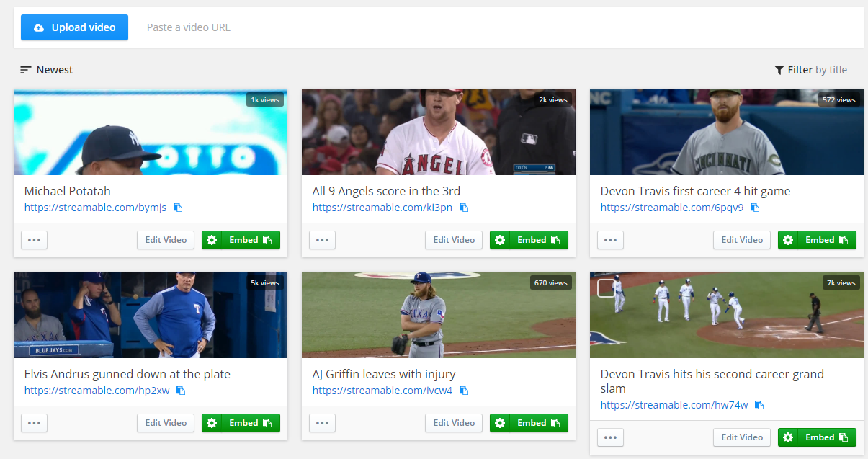
Task: Click title All 9 Angels score in the 3rd
Action: [x=386, y=191]
